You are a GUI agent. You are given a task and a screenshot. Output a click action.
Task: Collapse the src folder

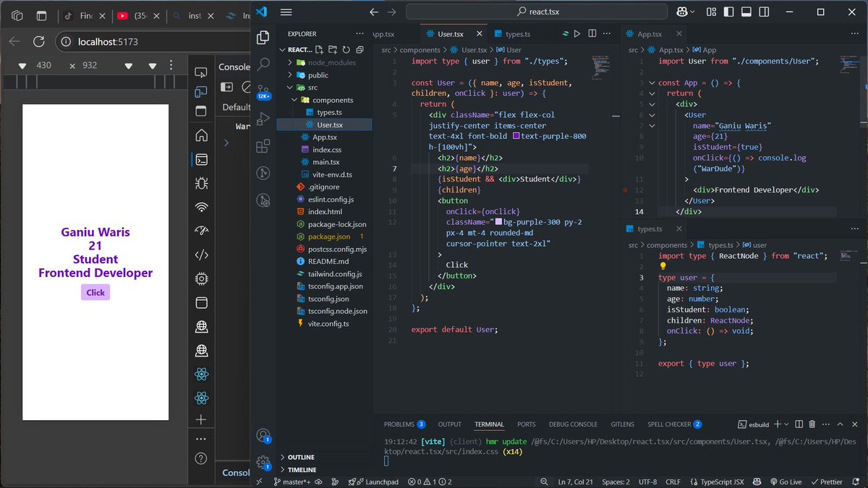pyautogui.click(x=291, y=87)
